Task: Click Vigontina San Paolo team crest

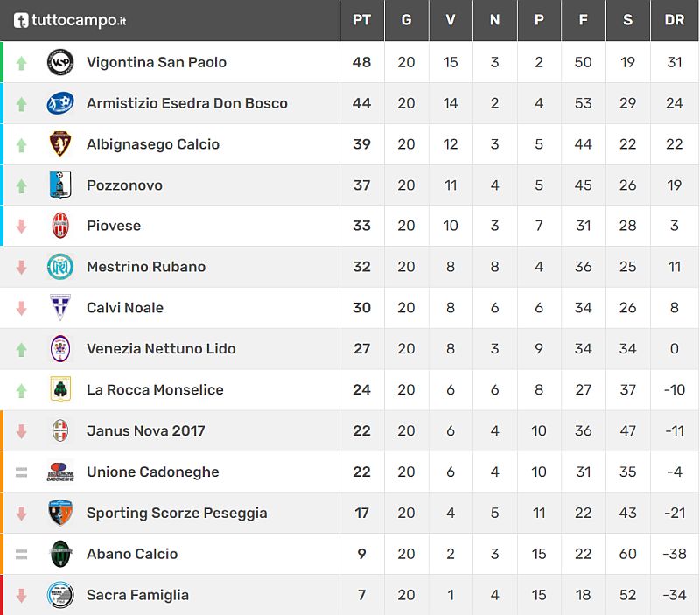Action: coord(60,62)
